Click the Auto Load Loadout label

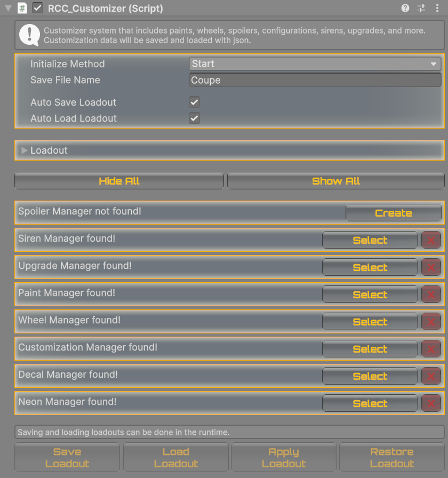pyautogui.click(x=74, y=118)
